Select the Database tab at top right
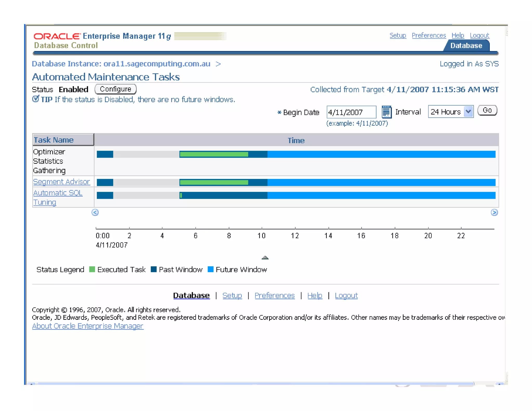532x411 pixels. pyautogui.click(x=466, y=46)
